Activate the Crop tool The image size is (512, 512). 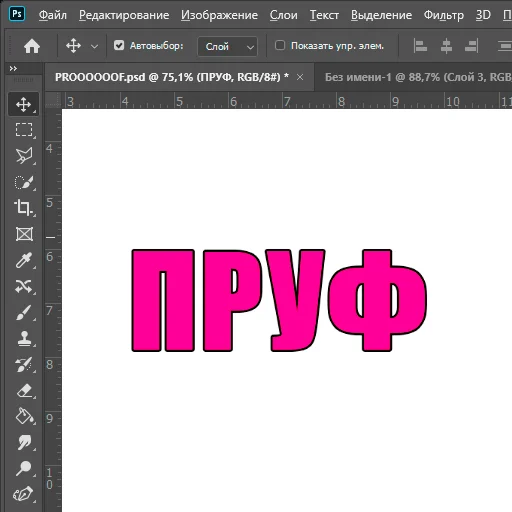(x=24, y=207)
